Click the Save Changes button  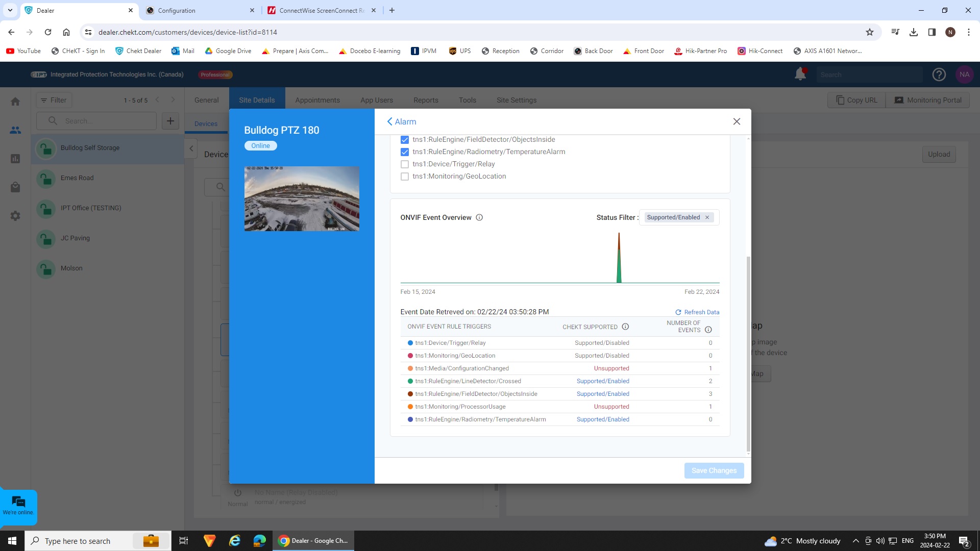714,470
